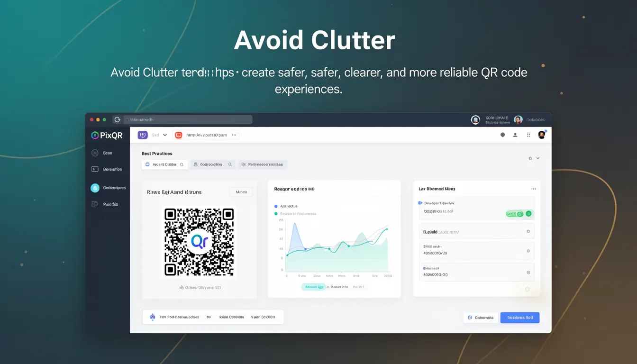Toggle the green switch in the first row
This screenshot has width=637, height=364.
pos(515,214)
